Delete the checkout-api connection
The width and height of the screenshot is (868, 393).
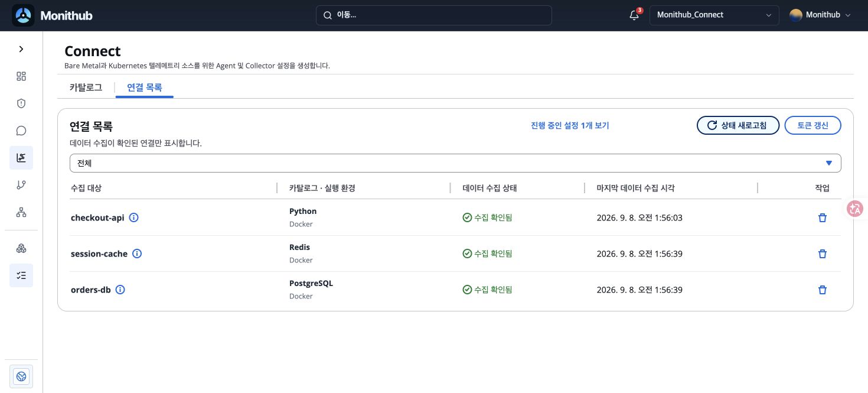click(822, 217)
